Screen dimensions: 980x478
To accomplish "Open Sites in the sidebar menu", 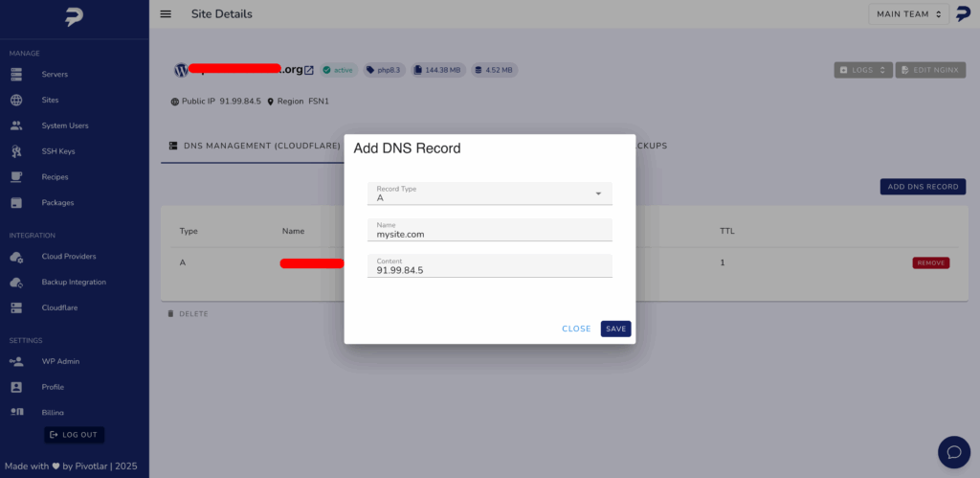I will pos(50,101).
